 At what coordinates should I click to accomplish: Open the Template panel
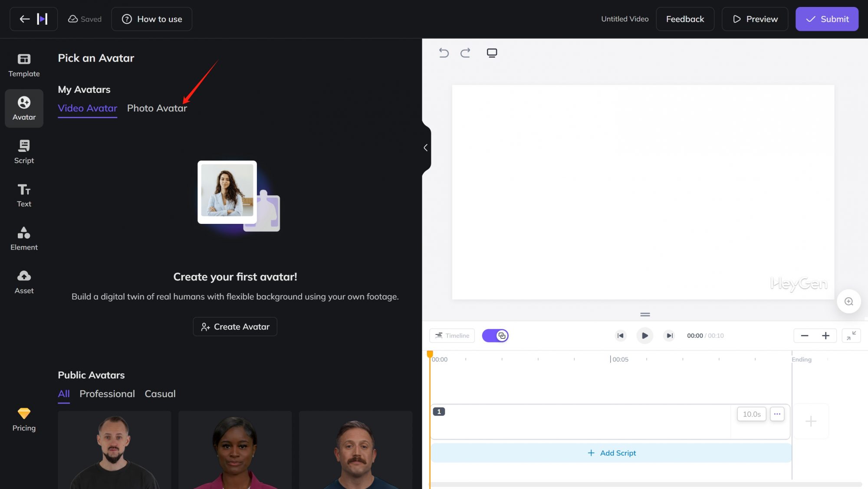pos(24,65)
